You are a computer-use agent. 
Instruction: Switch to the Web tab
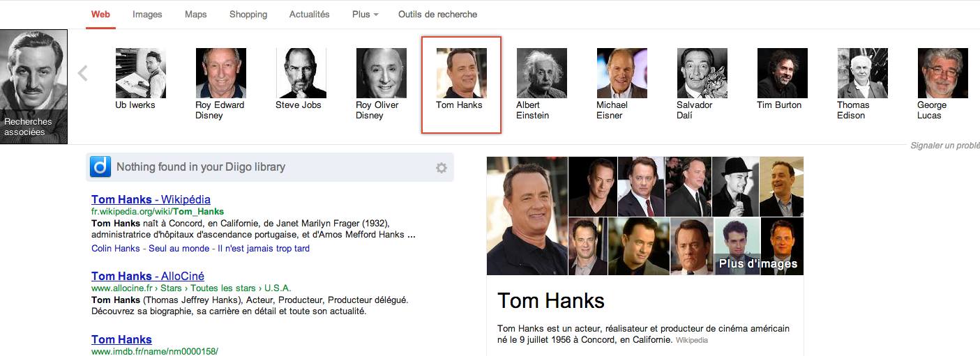(100, 14)
